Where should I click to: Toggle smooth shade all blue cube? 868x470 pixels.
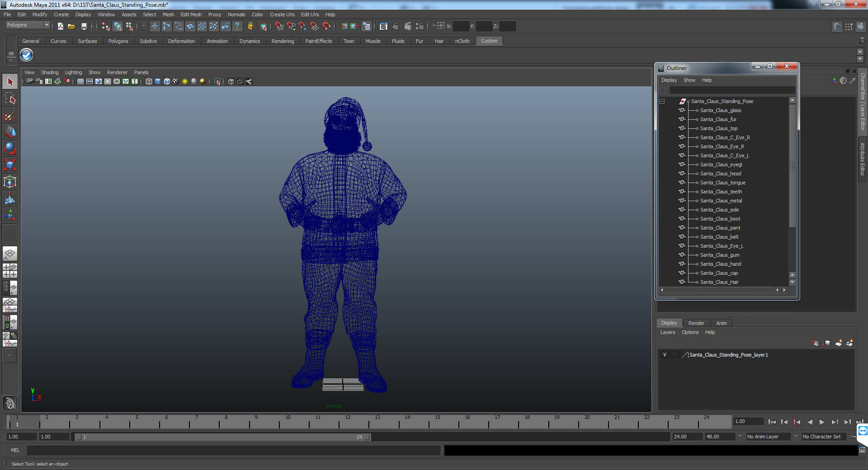[x=158, y=81]
